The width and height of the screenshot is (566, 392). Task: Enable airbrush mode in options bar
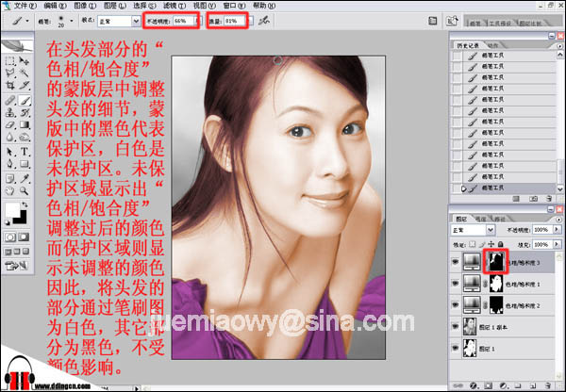tap(264, 21)
